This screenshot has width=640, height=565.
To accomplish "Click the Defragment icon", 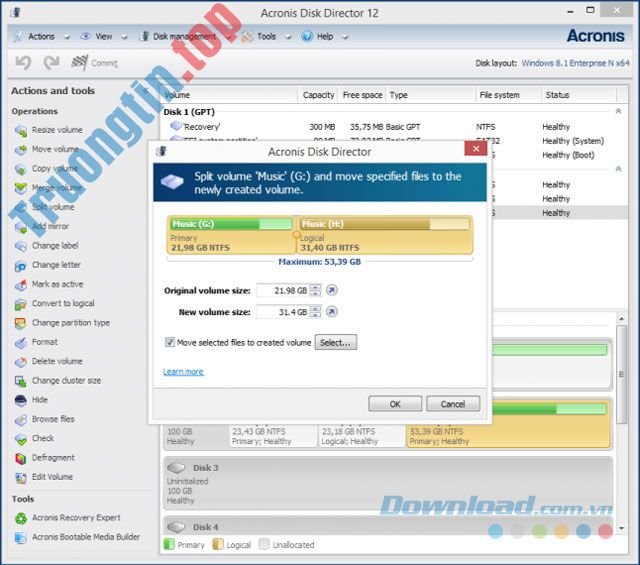I will [x=20, y=458].
